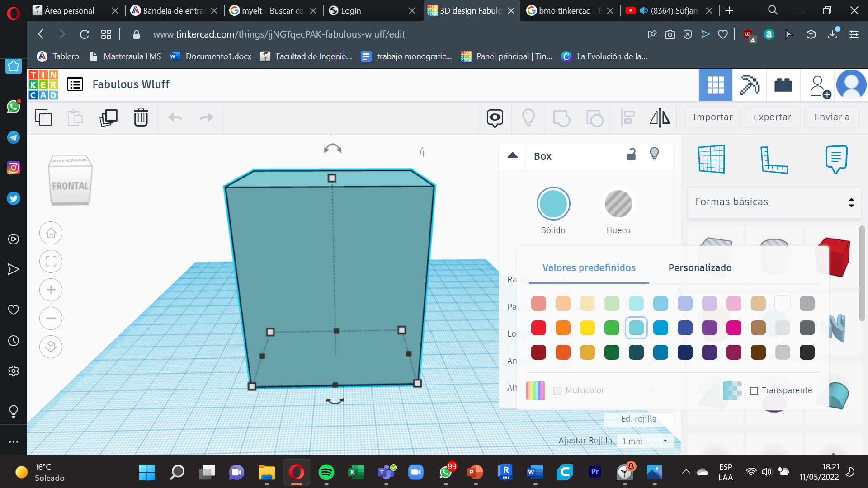The image size is (868, 488).
Task: Click the Enviar a button
Action: point(832,117)
